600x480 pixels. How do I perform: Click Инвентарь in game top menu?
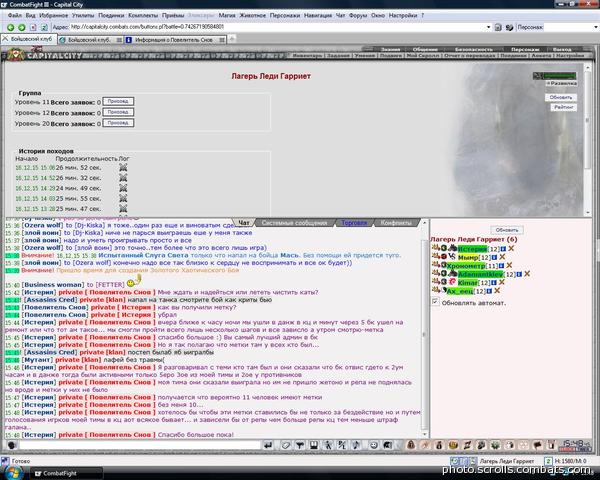click(307, 56)
